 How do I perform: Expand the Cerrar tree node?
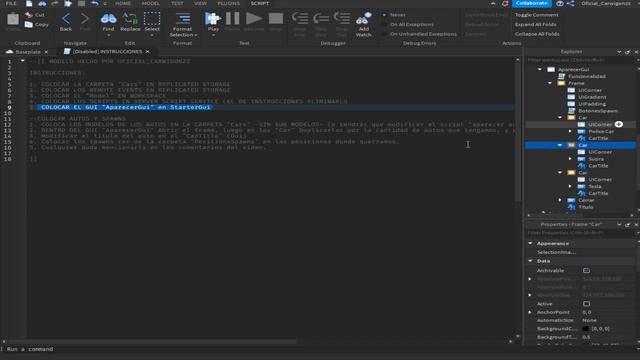tap(560, 200)
